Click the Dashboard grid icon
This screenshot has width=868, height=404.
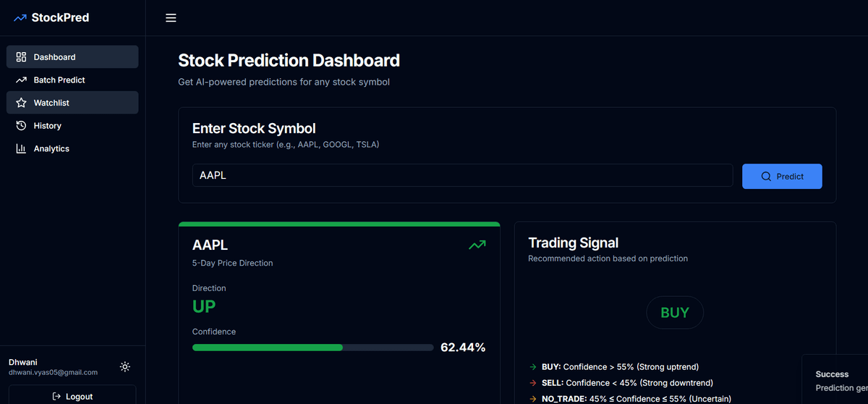(22, 57)
